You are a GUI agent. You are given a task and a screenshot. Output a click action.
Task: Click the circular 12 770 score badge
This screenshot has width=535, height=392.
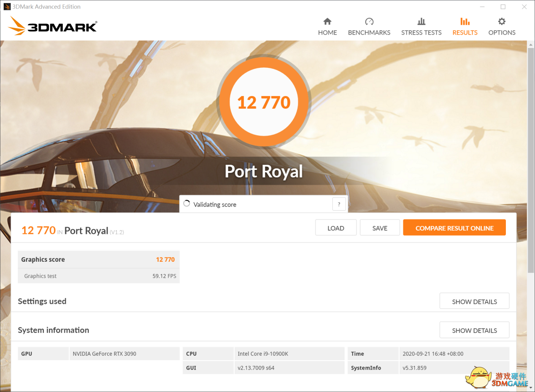[264, 102]
